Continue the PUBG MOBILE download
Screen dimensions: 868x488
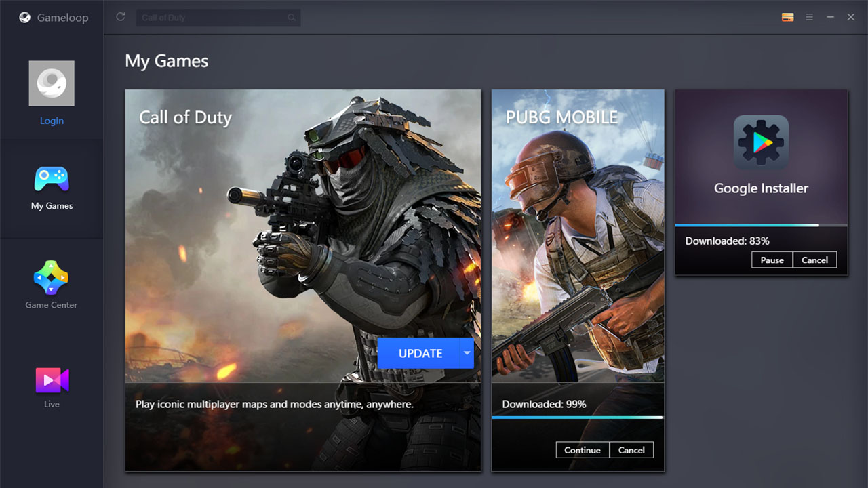tap(583, 450)
